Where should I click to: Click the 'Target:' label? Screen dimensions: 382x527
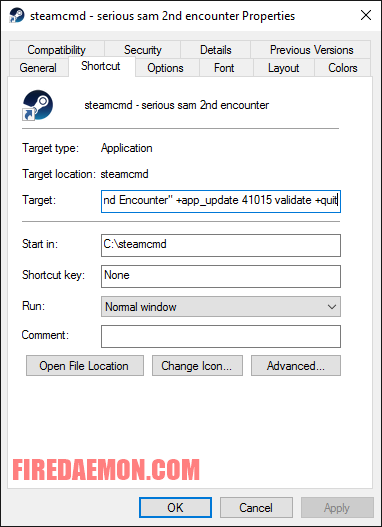point(39,200)
